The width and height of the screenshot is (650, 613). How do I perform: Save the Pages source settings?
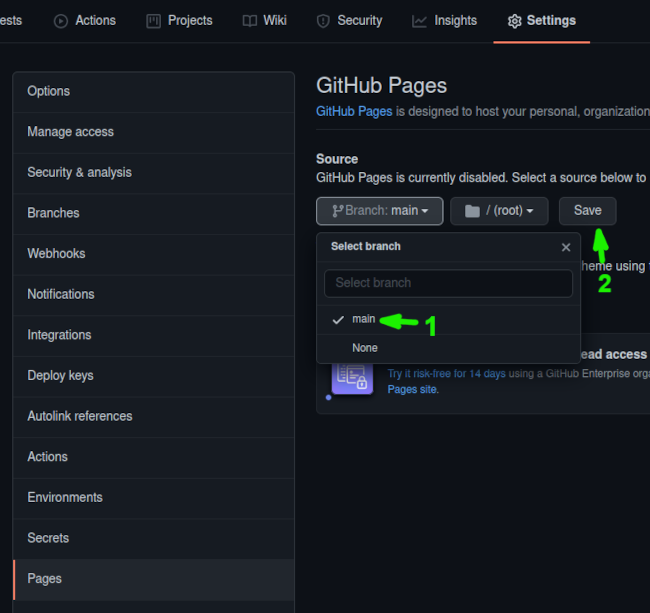587,211
